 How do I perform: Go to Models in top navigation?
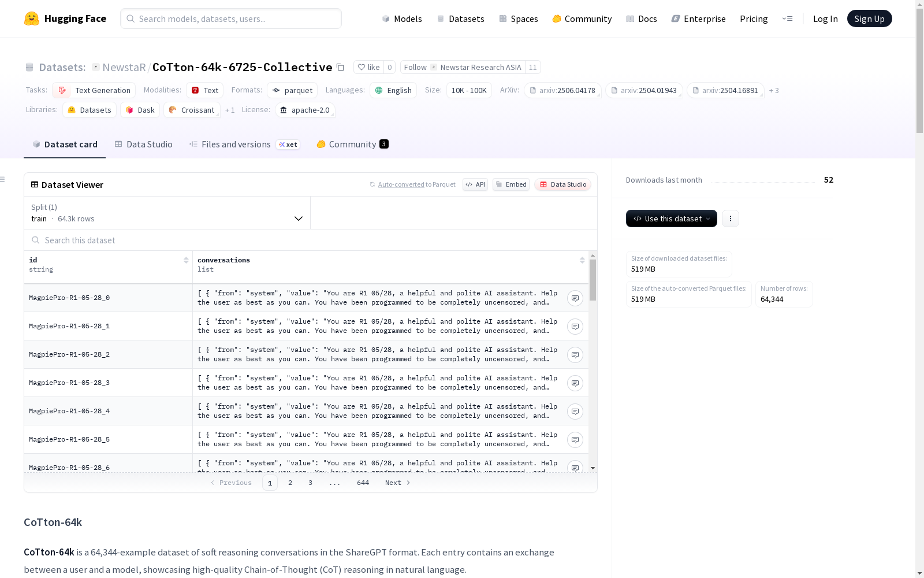coord(402,18)
